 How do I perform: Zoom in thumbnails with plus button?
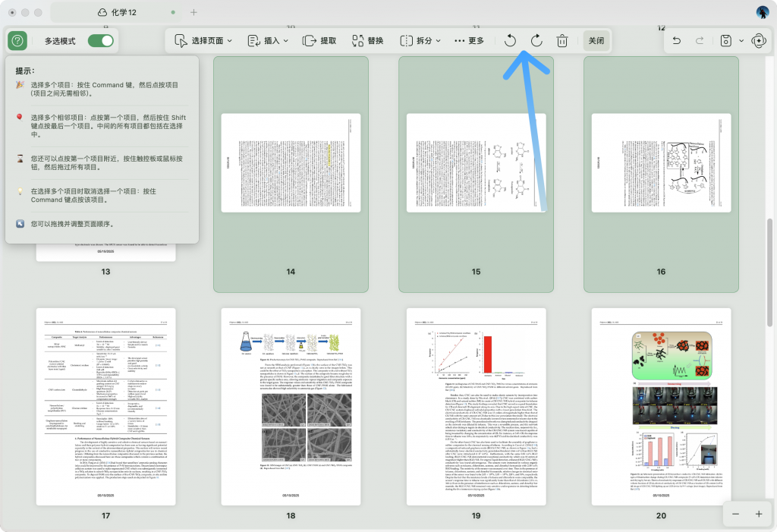pyautogui.click(x=759, y=514)
